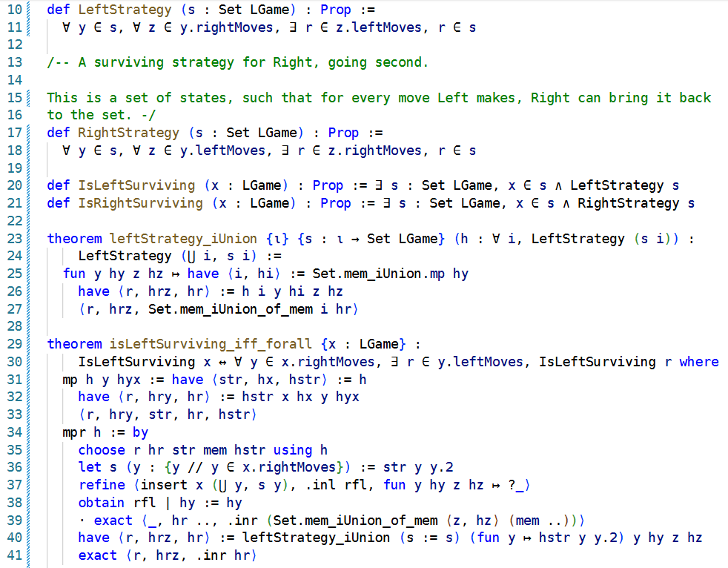Place cursor on the obtain tactic keyword
This screenshot has width=728, height=568.
point(102,503)
